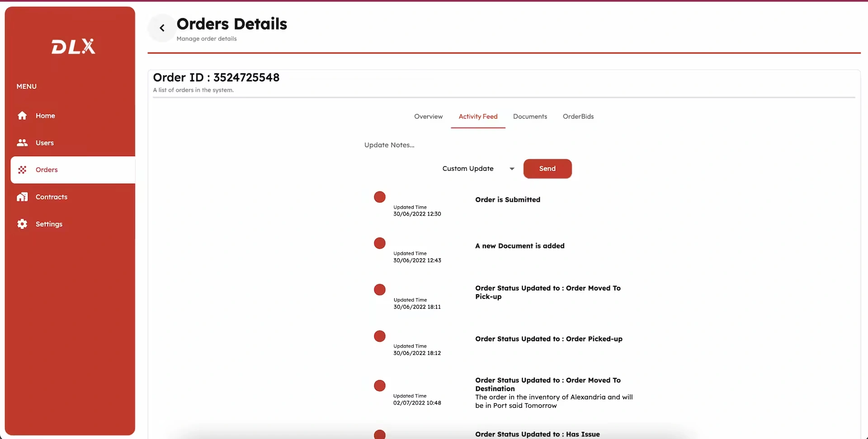Select the OrderBids tab
The height and width of the screenshot is (439, 868).
(578, 116)
